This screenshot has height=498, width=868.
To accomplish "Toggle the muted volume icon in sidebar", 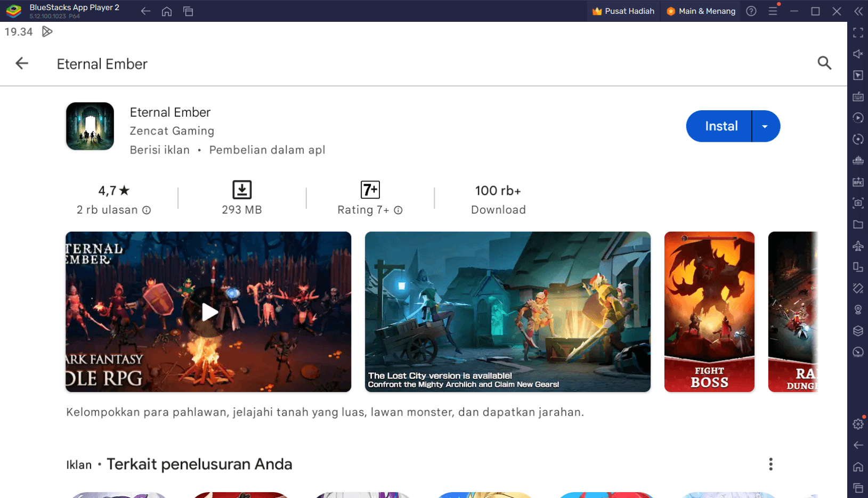I will coord(858,54).
